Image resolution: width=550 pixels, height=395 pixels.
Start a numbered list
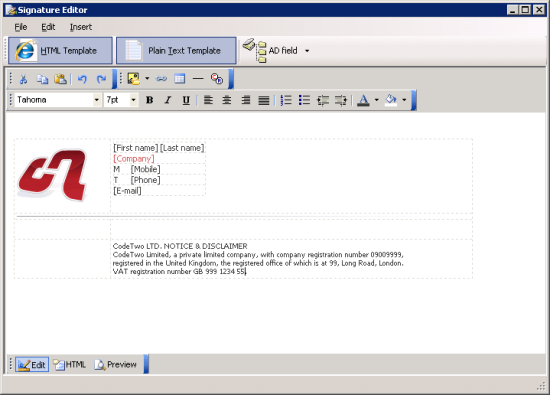click(286, 100)
